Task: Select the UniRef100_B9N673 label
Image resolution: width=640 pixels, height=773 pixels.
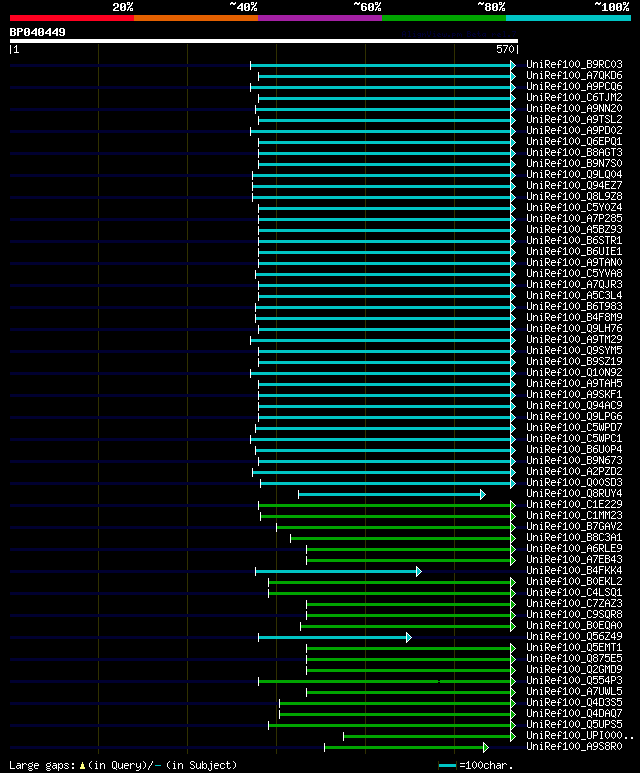Action: [x=574, y=460]
